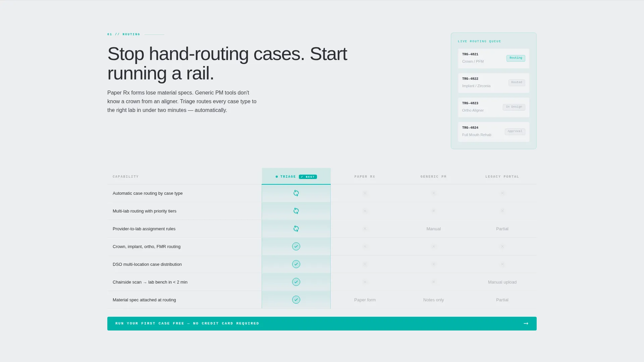Click sync icon for Provider-to-lab assignment rules
644x362 pixels.
pos(296,229)
